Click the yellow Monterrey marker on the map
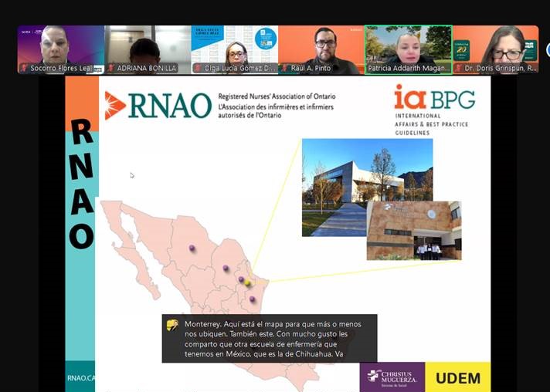This screenshot has height=392, width=550. click(x=247, y=283)
